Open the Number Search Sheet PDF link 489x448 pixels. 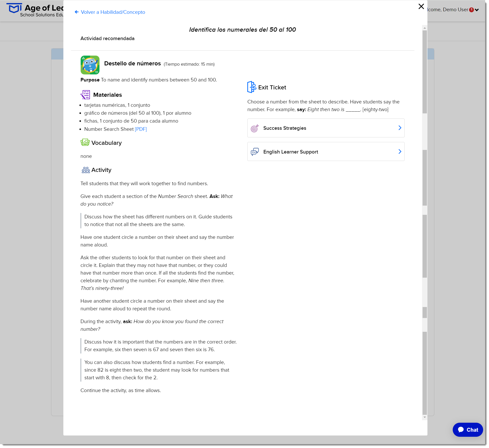point(141,129)
